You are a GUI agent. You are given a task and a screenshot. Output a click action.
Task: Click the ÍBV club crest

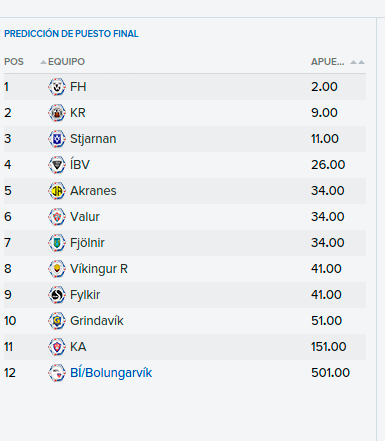point(57,165)
